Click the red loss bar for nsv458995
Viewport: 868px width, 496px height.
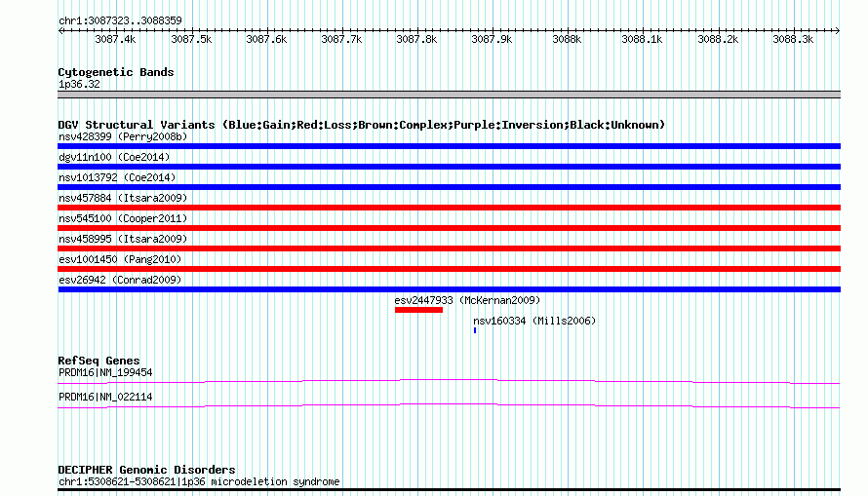pyautogui.click(x=449, y=248)
